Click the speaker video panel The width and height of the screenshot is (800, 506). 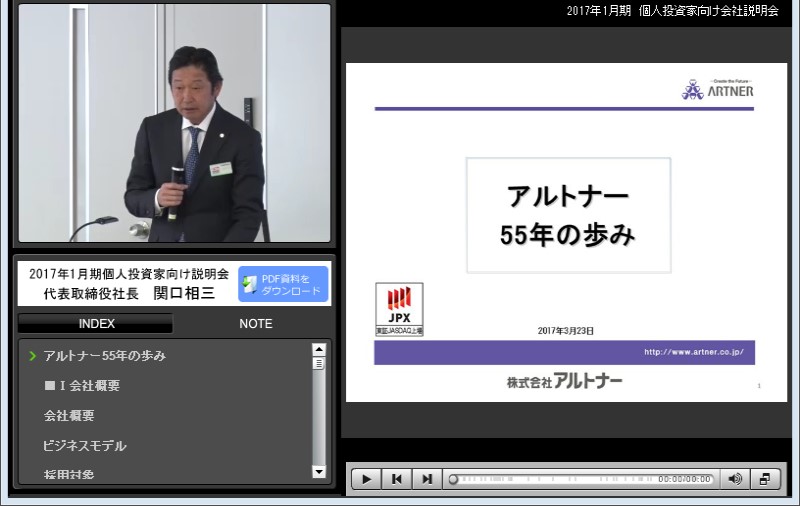(x=174, y=123)
